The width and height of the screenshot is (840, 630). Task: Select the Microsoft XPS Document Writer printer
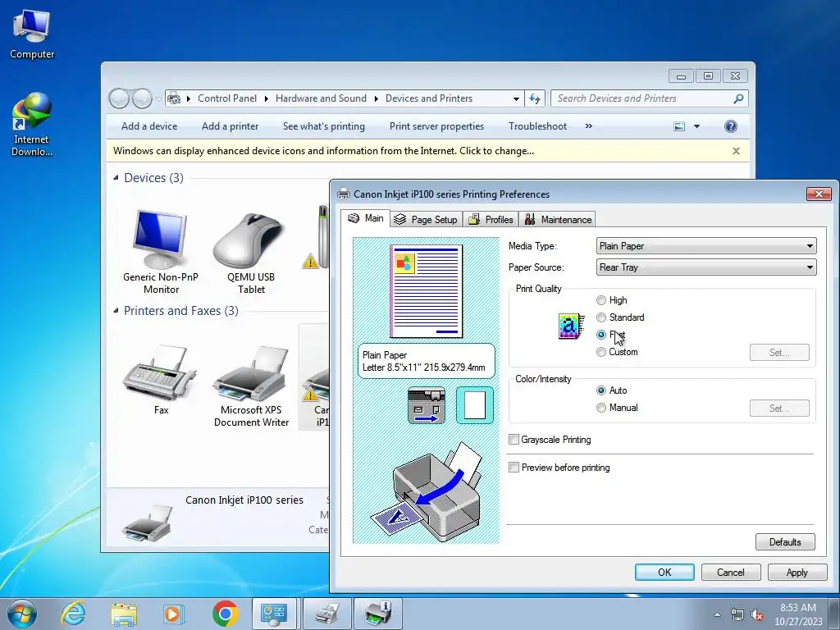point(251,386)
